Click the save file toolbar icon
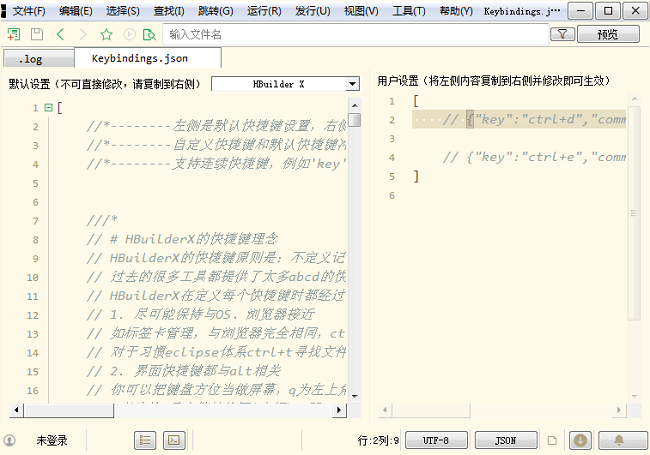The width and height of the screenshot is (650, 455). (37, 34)
